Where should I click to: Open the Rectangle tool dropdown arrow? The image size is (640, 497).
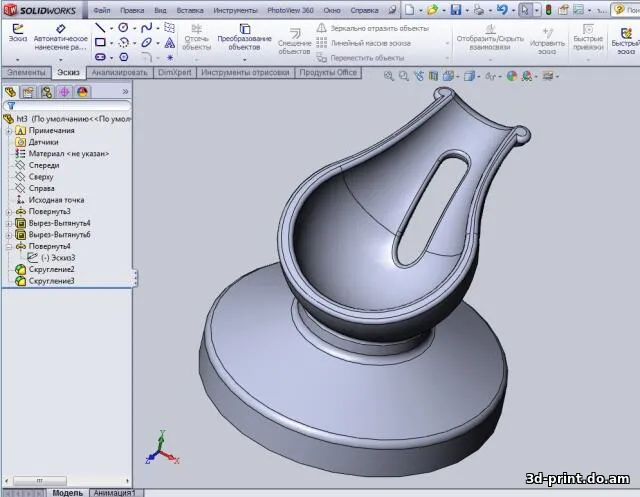pos(111,43)
